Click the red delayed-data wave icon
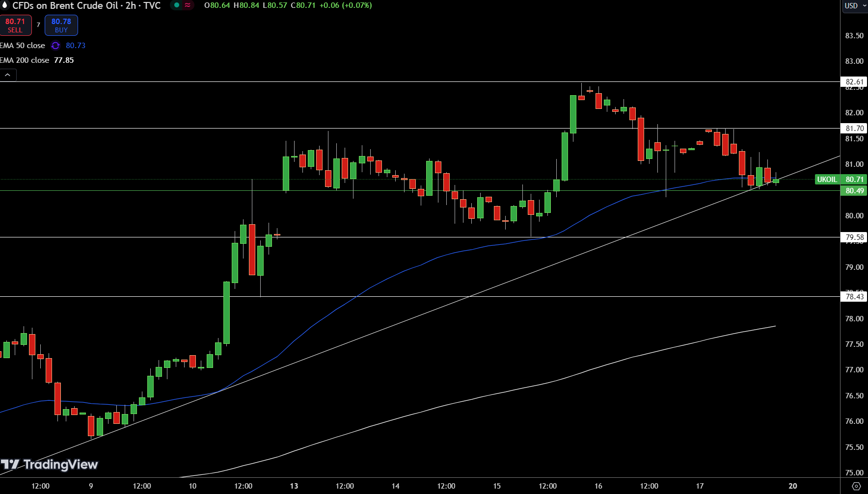The width and height of the screenshot is (868, 494). point(188,5)
